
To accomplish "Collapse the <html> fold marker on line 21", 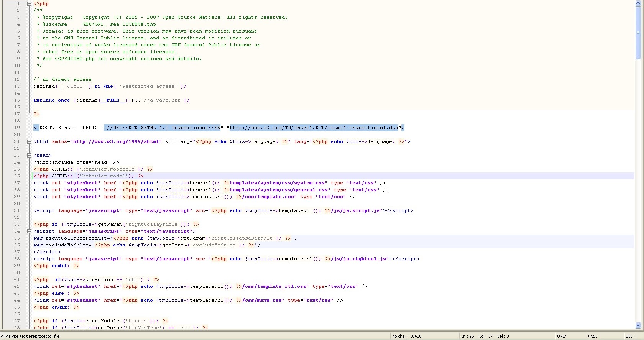I will pos(29,141).
